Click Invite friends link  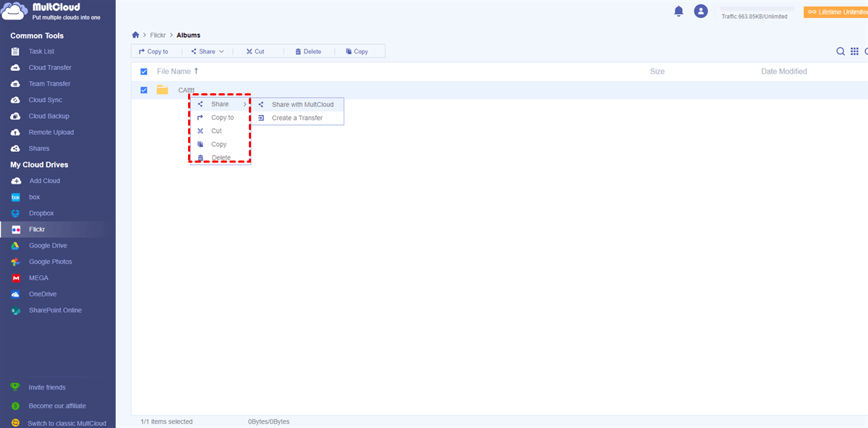click(47, 388)
